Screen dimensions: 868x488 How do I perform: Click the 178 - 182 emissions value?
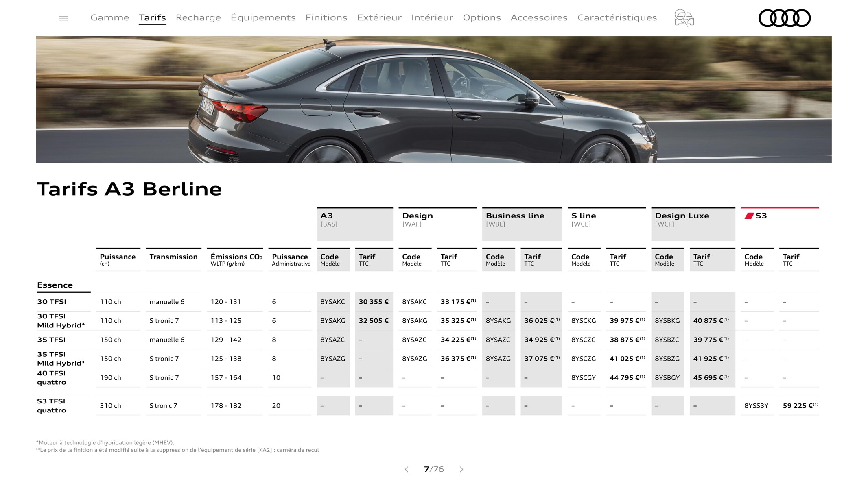coord(226,406)
